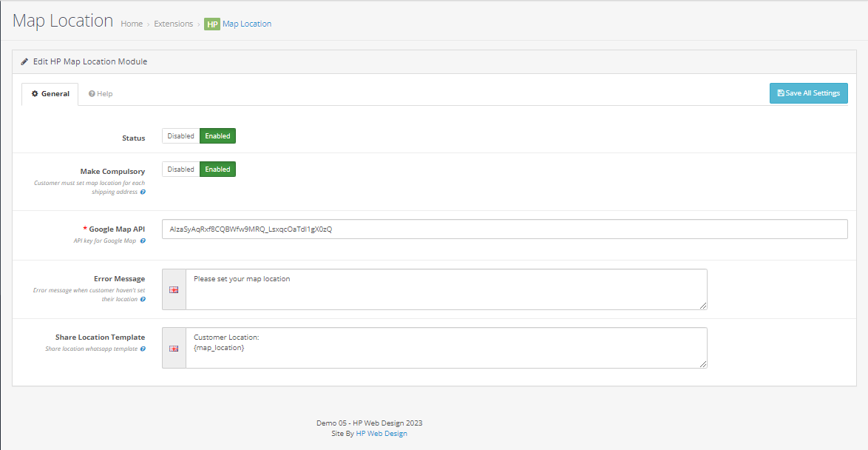Open the Help tab
This screenshot has height=450, width=868.
pos(101,94)
